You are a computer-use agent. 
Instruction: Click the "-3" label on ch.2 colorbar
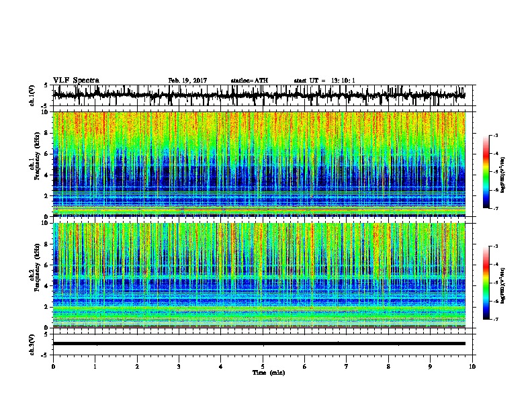(x=496, y=246)
